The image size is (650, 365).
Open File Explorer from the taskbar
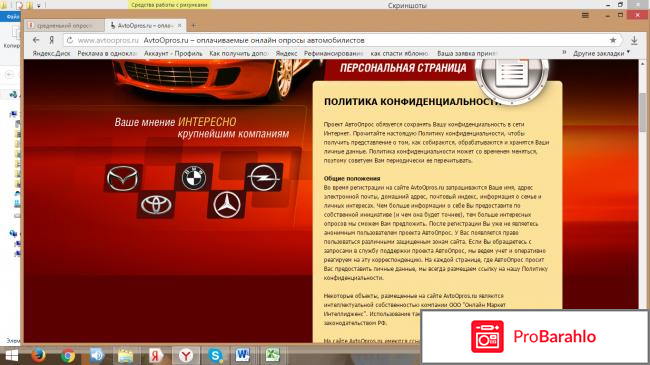[x=125, y=355]
